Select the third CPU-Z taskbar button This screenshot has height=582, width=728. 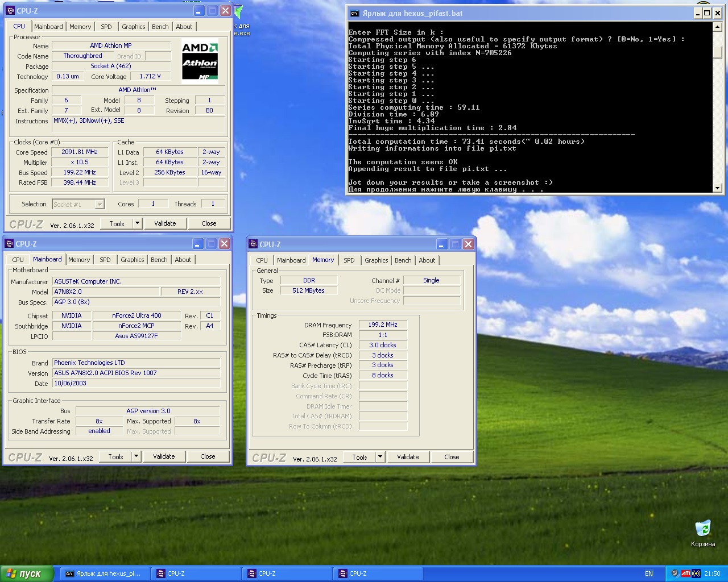pyautogui.click(x=378, y=573)
